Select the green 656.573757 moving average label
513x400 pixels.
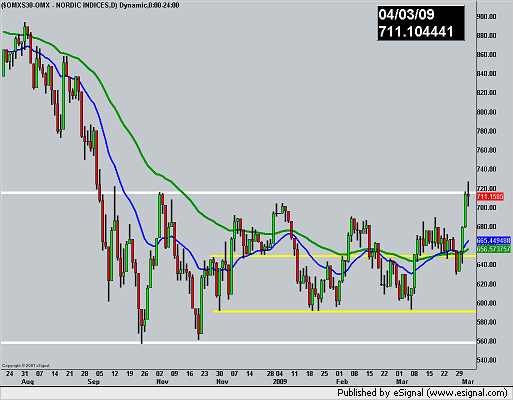pos(493,249)
